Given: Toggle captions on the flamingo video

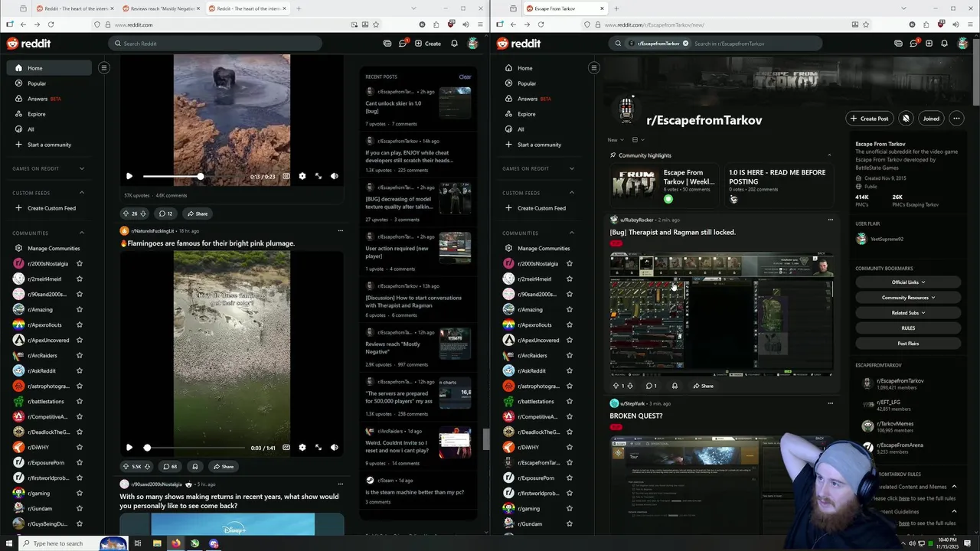Looking at the screenshot, I should coord(286,448).
